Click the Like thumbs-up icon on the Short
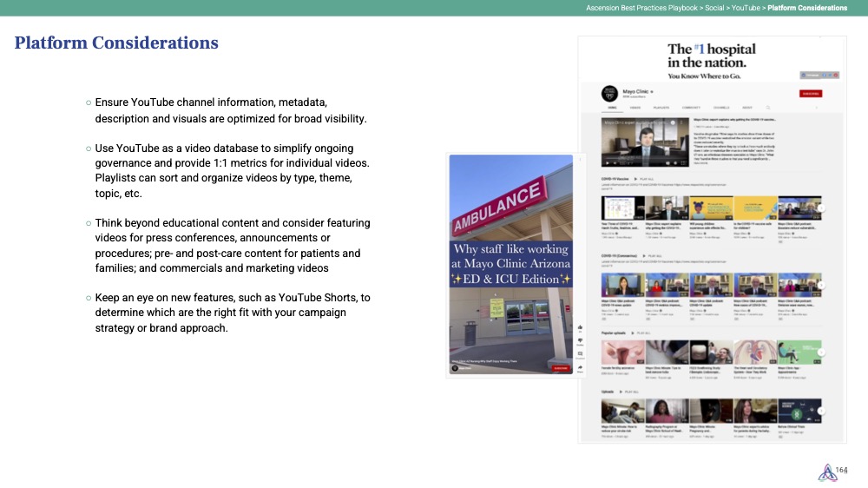 579,326
